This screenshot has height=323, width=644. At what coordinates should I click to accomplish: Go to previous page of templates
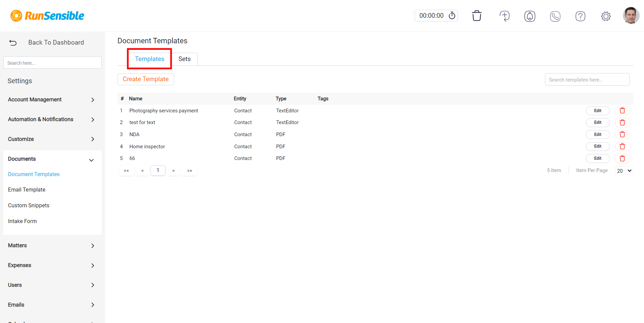click(x=143, y=171)
